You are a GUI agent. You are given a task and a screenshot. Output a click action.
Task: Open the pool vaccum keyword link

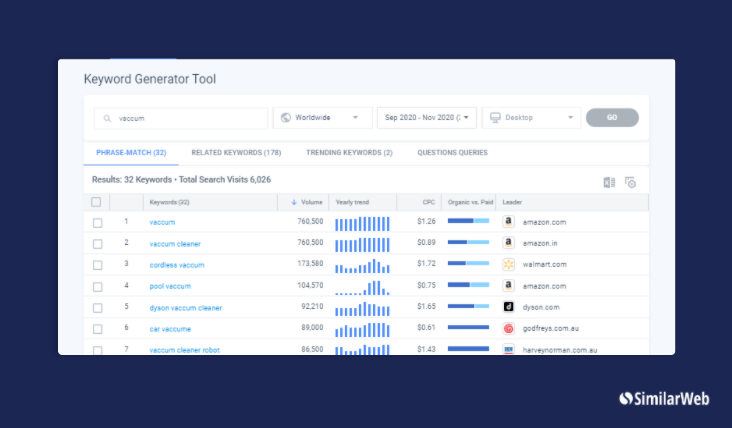[170, 286]
